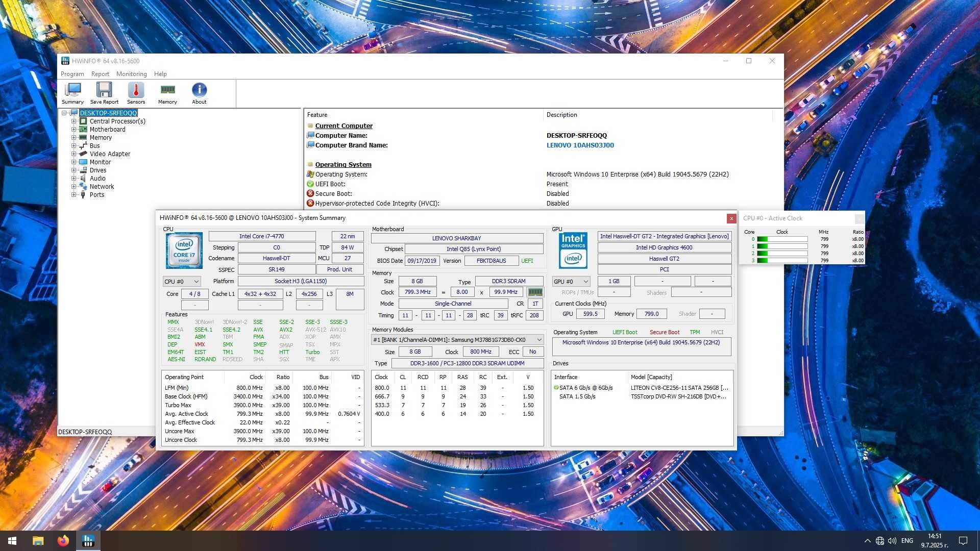Open File Explorer from taskbar

[38, 541]
